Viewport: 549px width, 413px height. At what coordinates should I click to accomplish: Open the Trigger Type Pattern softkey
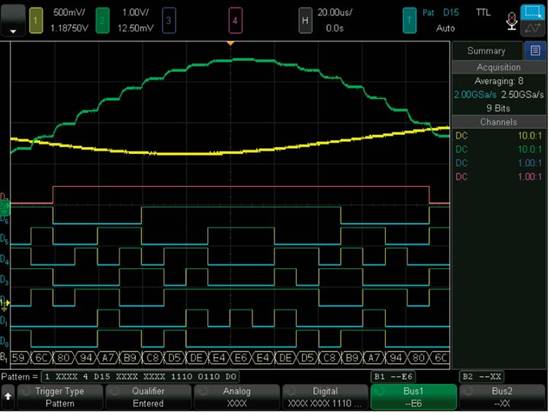(x=60, y=397)
